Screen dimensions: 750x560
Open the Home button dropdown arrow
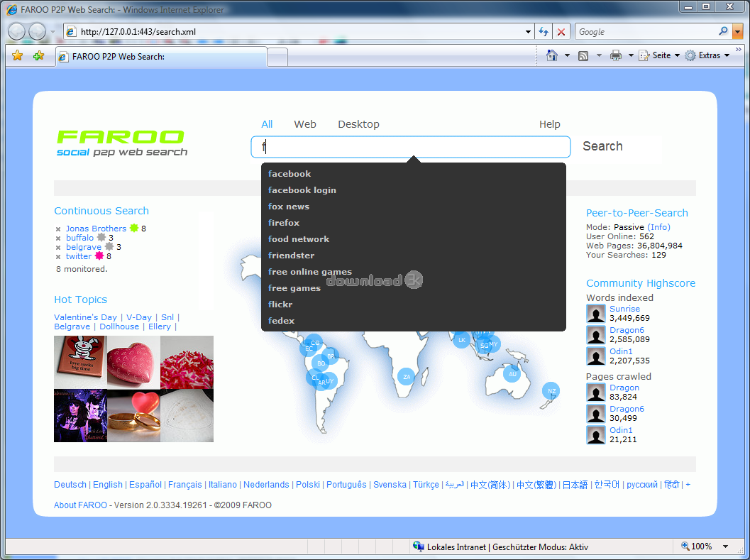pos(567,55)
